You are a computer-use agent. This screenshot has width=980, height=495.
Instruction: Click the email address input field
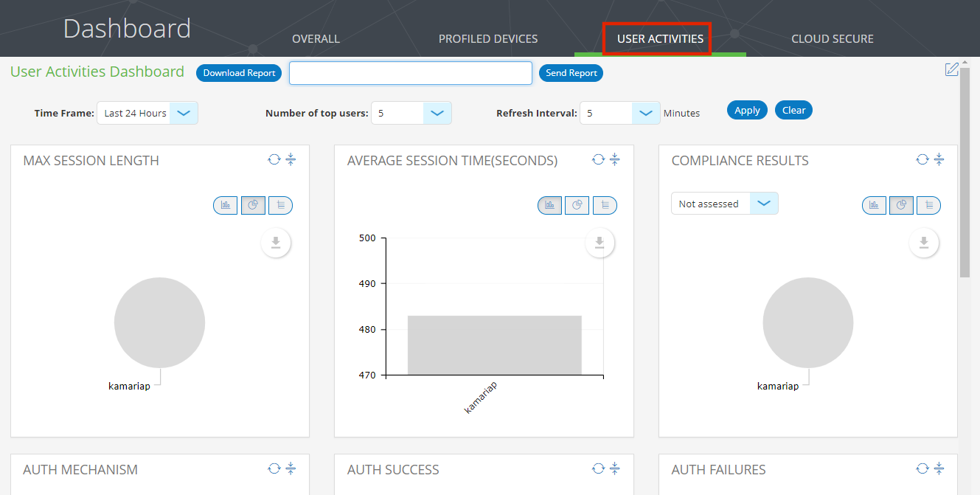(x=410, y=73)
